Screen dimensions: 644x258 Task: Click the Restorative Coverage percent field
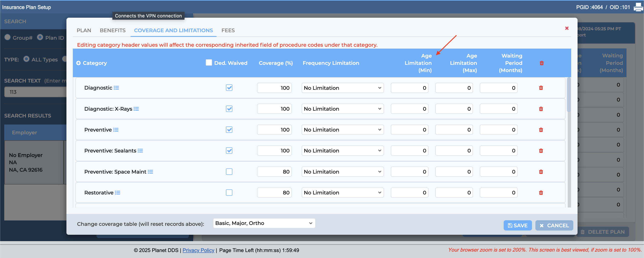click(274, 193)
